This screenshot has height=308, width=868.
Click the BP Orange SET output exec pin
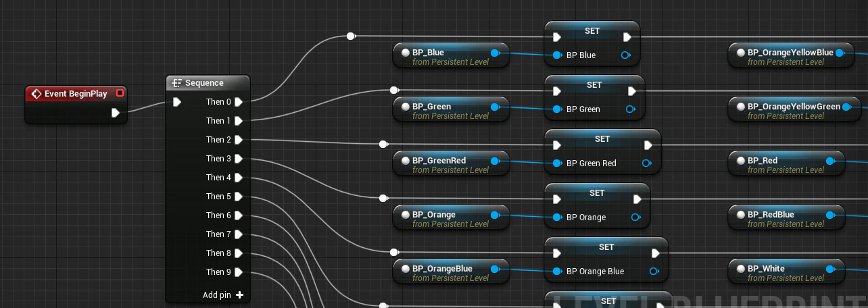pos(637,199)
